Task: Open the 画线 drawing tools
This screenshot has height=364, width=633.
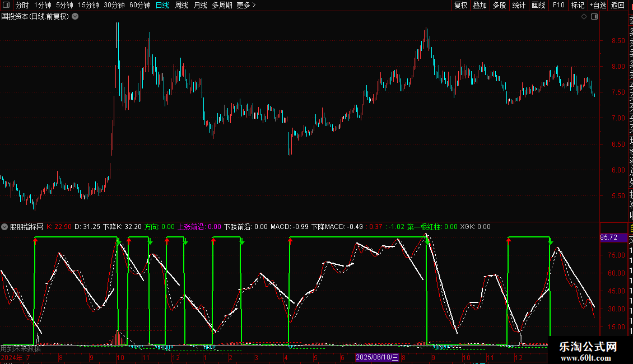Action: click(x=538, y=5)
